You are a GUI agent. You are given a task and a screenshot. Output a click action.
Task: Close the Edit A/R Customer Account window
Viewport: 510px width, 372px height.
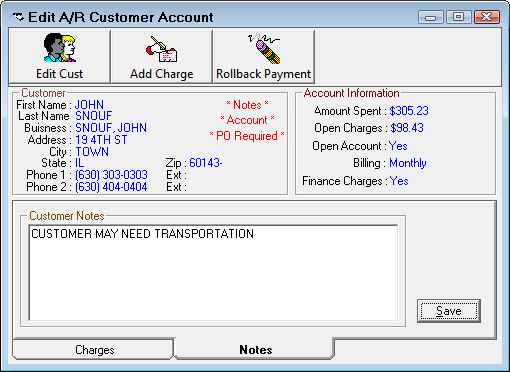click(487, 17)
